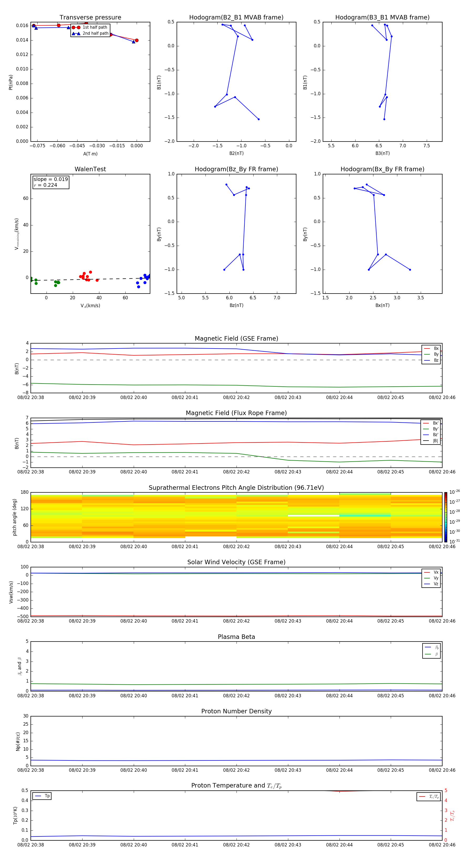Select the 'Tp(10^6K)' y-axis label
The image size is (473, 868).
pyautogui.click(x=15, y=815)
